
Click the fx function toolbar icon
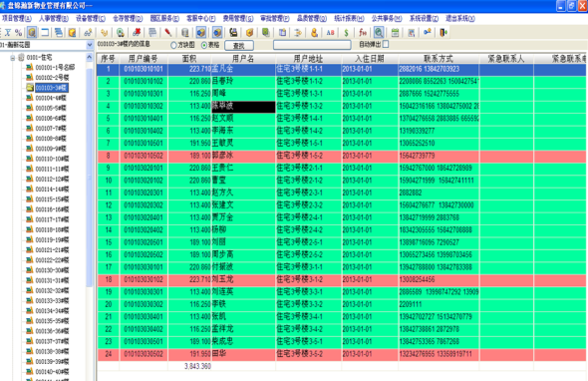[362, 33]
